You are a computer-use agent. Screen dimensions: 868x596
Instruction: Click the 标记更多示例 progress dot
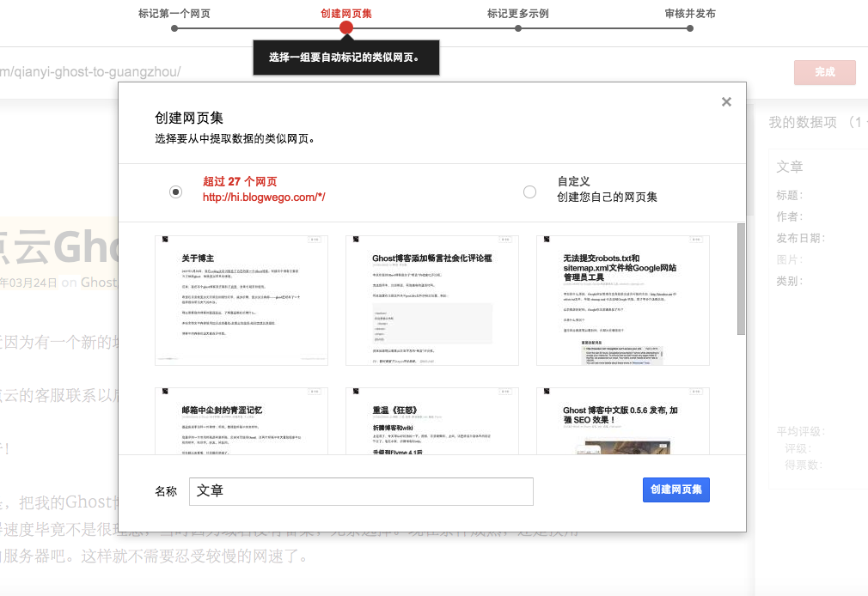(517, 28)
